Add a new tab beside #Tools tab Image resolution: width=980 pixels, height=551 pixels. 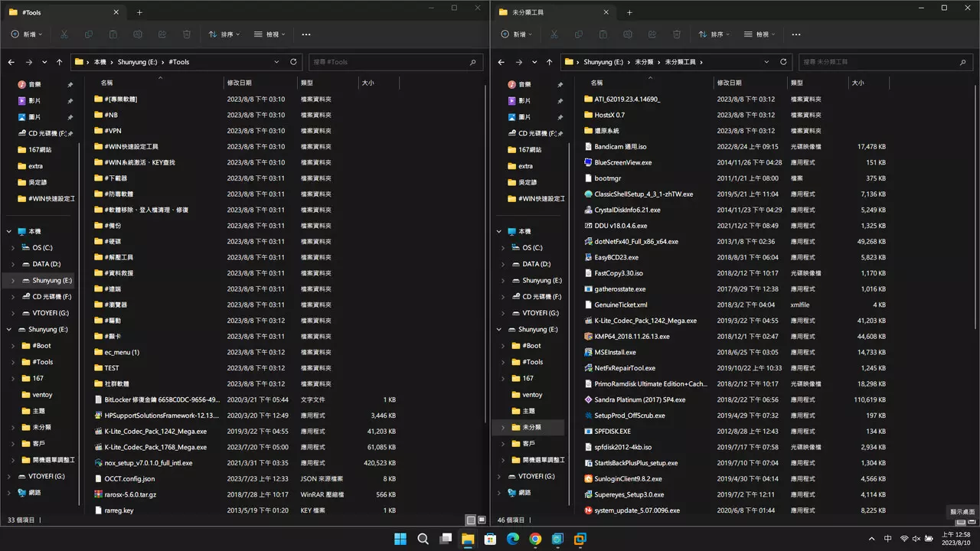click(x=139, y=12)
